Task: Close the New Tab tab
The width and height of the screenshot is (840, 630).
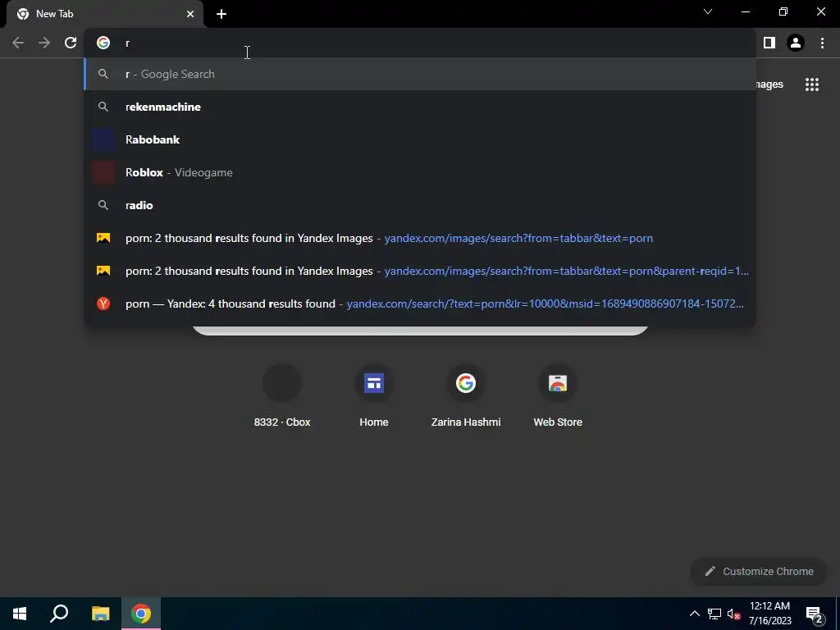Action: point(190,14)
